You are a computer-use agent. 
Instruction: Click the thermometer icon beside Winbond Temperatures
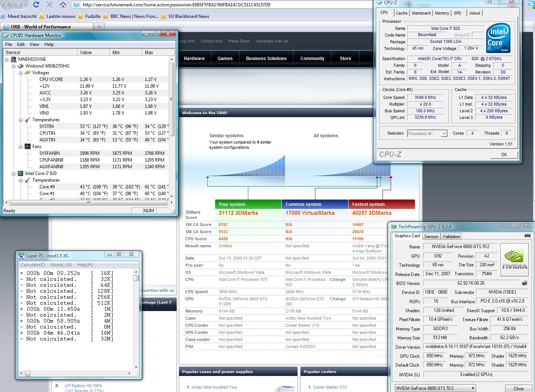[x=27, y=120]
